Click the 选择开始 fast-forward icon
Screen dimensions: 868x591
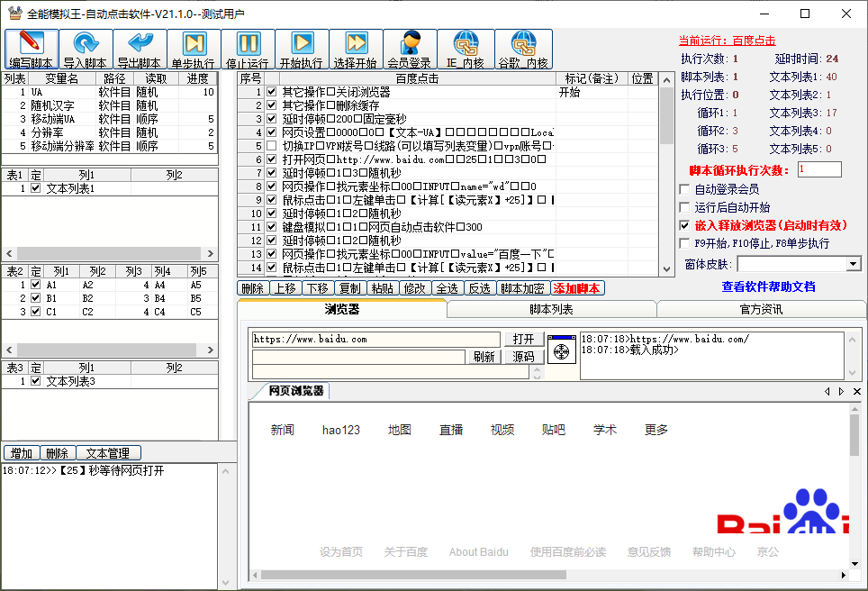tap(356, 50)
